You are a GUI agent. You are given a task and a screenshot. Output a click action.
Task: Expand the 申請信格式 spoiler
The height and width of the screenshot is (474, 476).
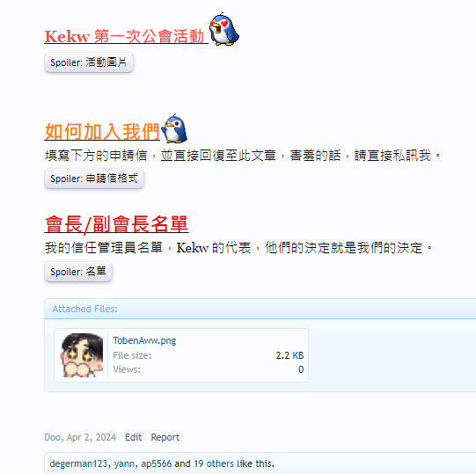pos(94,179)
